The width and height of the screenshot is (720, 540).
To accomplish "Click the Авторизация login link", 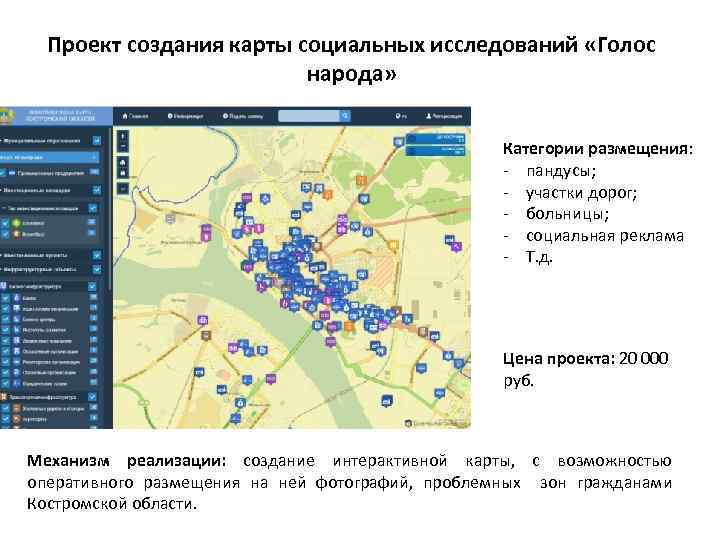I will 444,116.
